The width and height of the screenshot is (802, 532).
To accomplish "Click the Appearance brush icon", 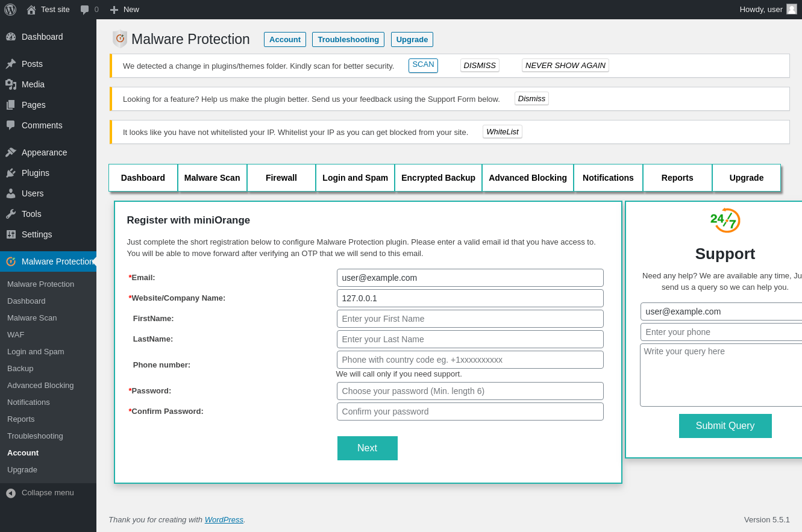I will pyautogui.click(x=11, y=152).
